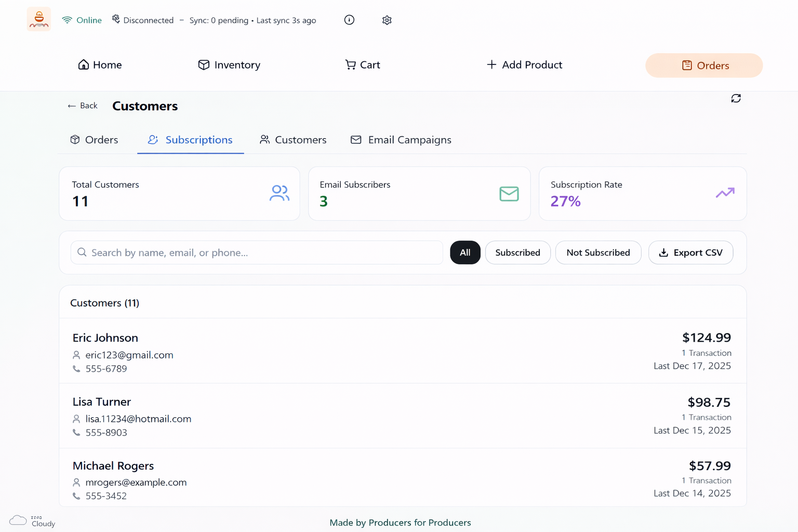Open the Customers tab
Screen dimensions: 798x532
pyautogui.click(x=293, y=140)
